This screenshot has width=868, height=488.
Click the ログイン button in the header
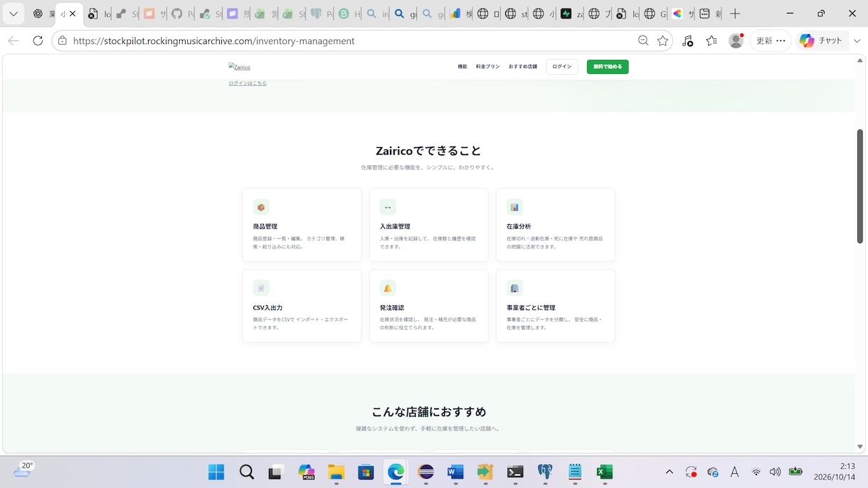[x=562, y=67]
